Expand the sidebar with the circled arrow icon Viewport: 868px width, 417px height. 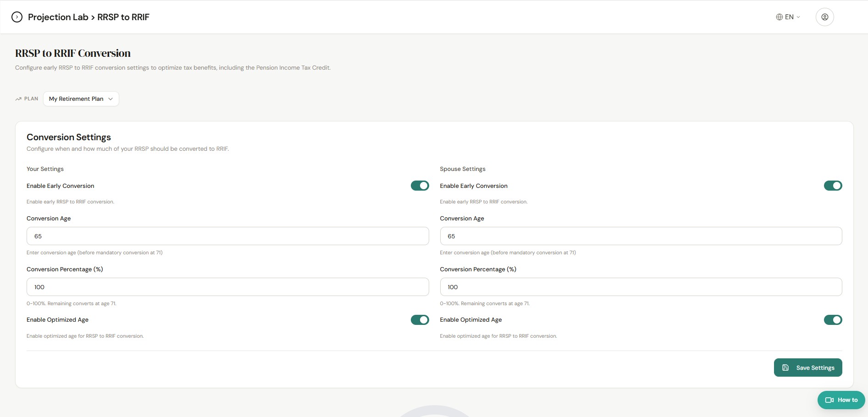point(17,17)
